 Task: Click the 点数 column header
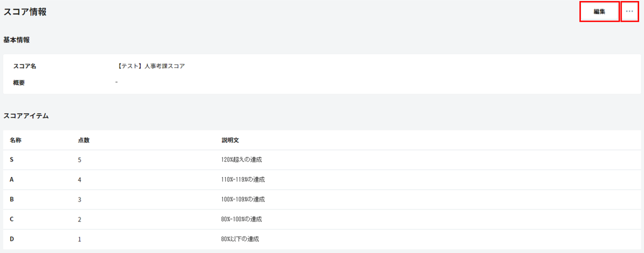tap(83, 140)
